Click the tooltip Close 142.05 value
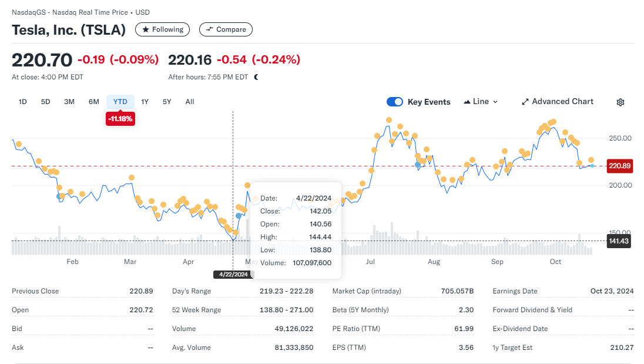644x364 pixels. pos(320,211)
